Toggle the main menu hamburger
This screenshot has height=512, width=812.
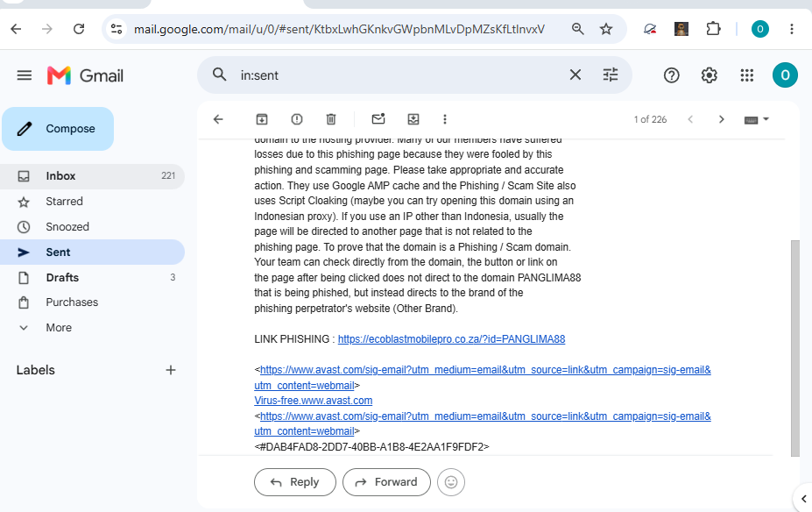coord(25,75)
